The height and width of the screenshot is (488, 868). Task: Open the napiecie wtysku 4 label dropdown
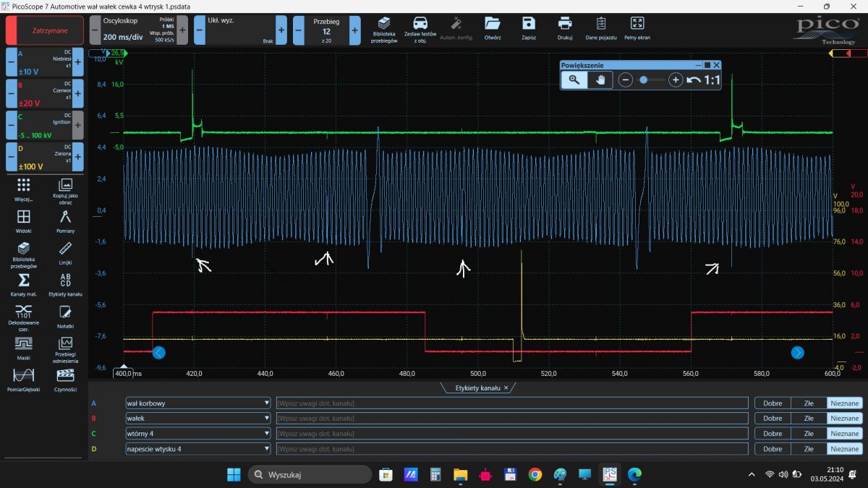tap(267, 449)
